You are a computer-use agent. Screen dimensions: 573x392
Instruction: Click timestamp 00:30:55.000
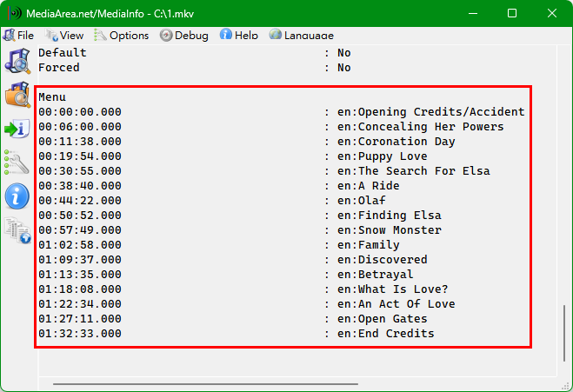(x=80, y=171)
